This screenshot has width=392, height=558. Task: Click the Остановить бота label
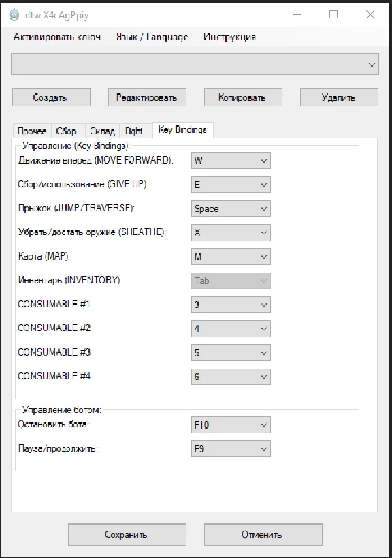pos(54,424)
